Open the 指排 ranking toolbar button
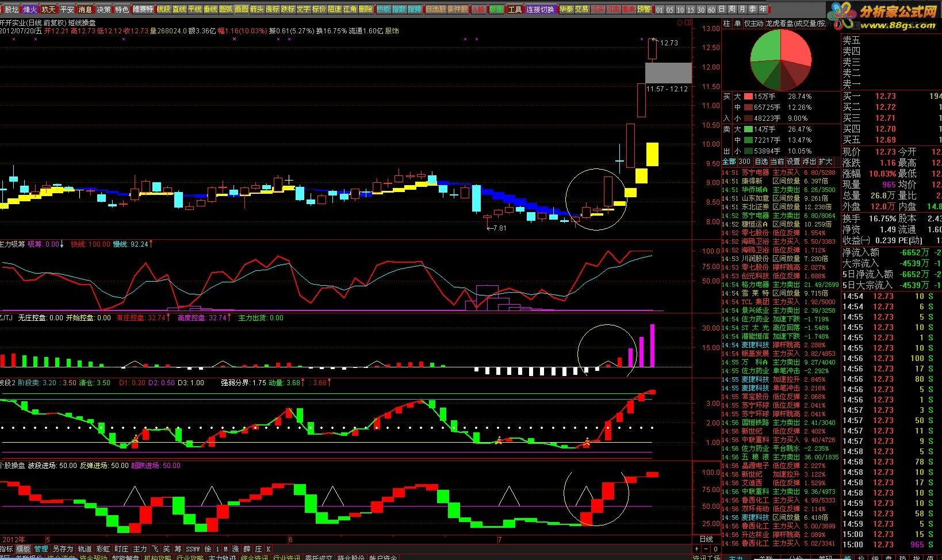The width and height of the screenshot is (942, 560). point(414,9)
